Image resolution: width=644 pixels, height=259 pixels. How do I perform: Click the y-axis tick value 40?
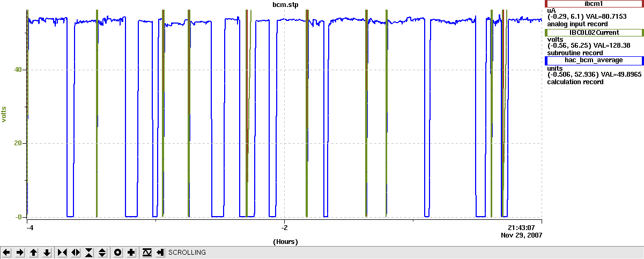pyautogui.click(x=17, y=70)
